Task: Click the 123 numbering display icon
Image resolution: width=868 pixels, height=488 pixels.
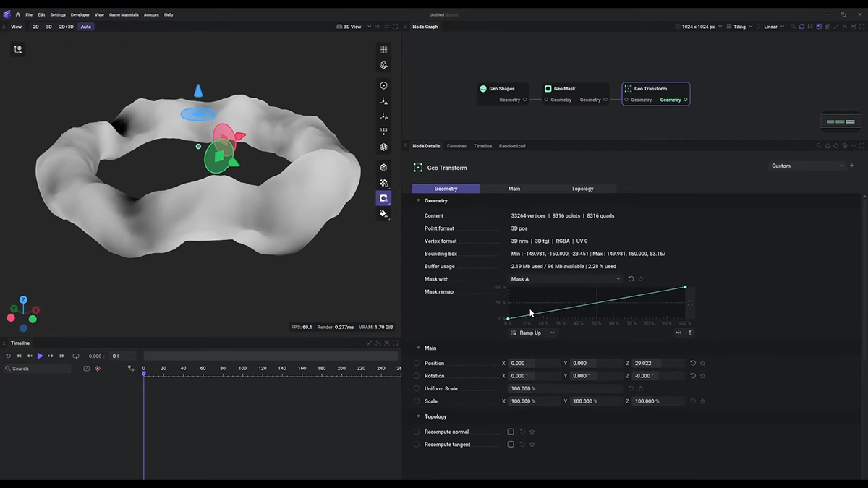Action: click(x=383, y=131)
